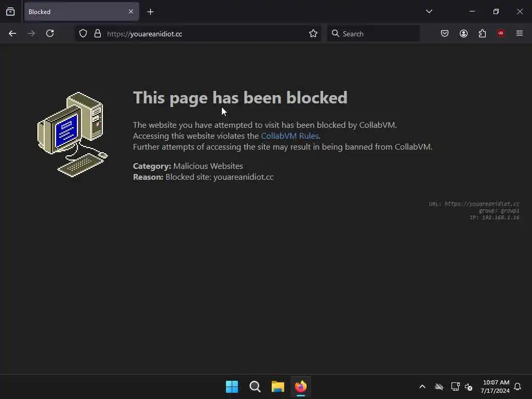532x399 pixels.
Task: Restore down the Firefox window
Action: [496, 11]
